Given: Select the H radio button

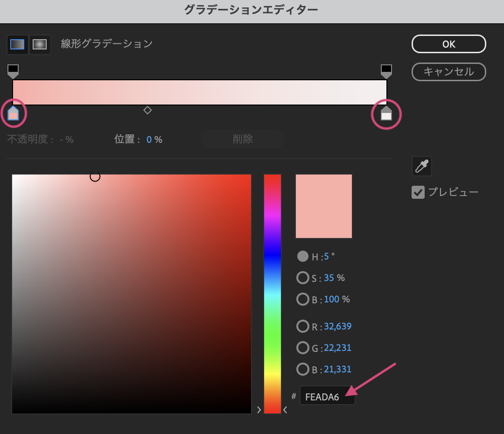Looking at the screenshot, I should [303, 256].
